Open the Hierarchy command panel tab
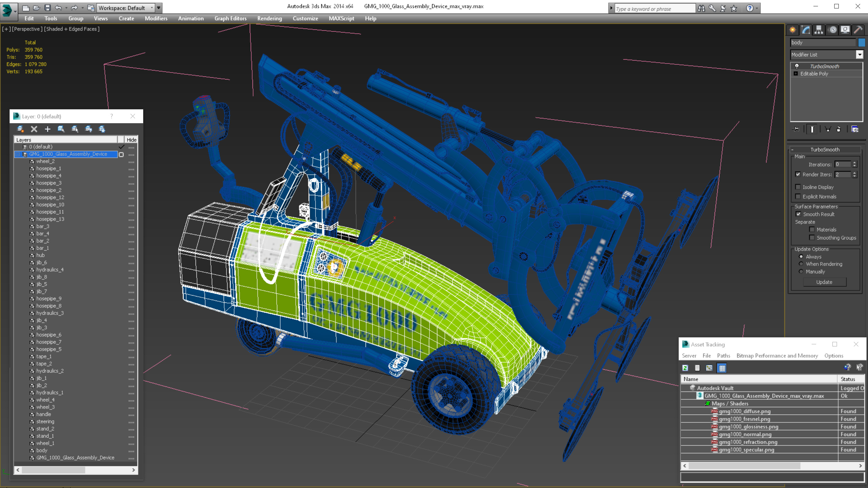This screenshot has height=488, width=868. pos(819,30)
